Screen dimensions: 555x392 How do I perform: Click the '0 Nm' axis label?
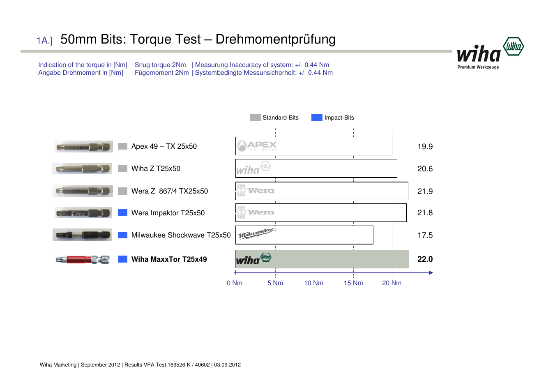[235, 283]
